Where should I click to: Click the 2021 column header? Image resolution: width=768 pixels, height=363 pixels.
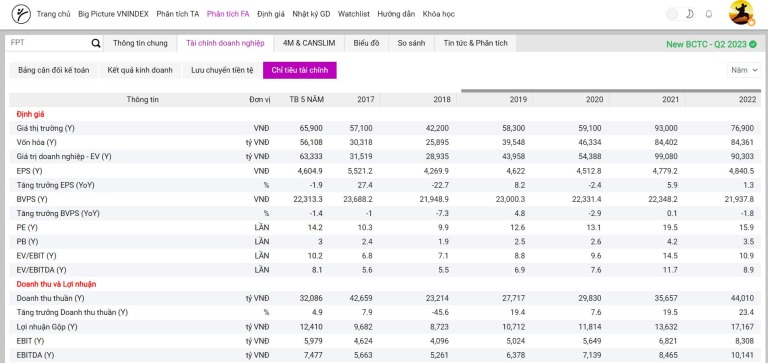[671, 99]
